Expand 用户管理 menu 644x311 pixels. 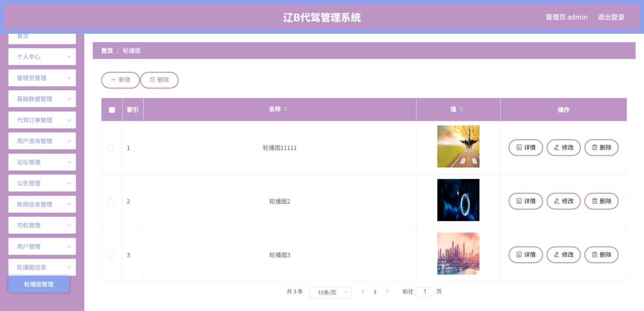(42, 246)
